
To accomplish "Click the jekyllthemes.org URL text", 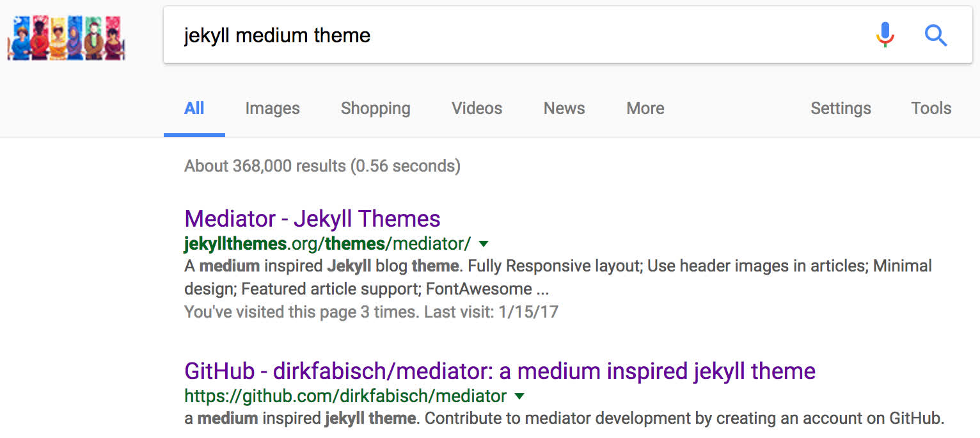I will click(327, 244).
